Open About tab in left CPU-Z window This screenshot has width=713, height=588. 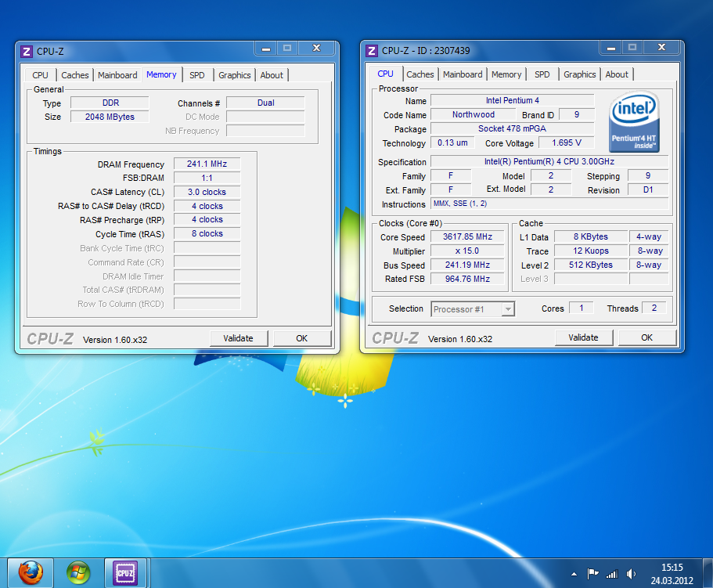coord(272,75)
